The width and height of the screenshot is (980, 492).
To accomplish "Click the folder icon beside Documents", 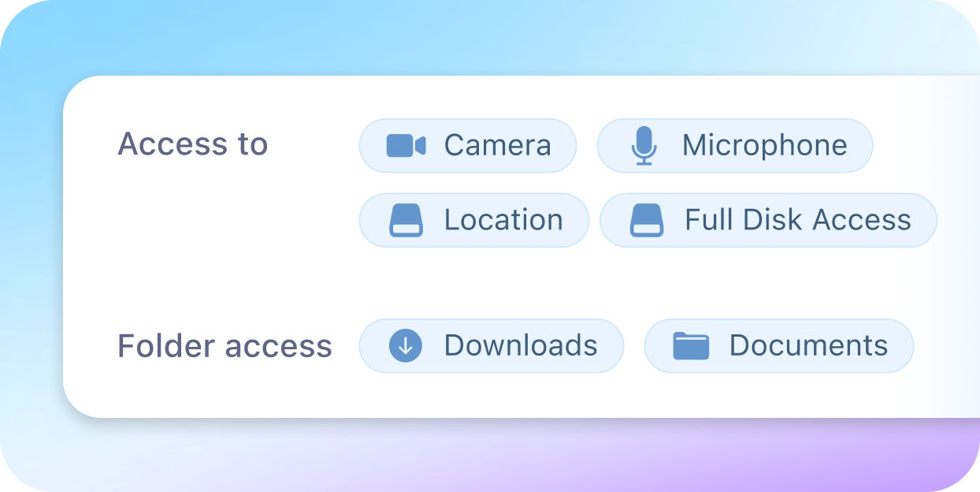I will [691, 346].
